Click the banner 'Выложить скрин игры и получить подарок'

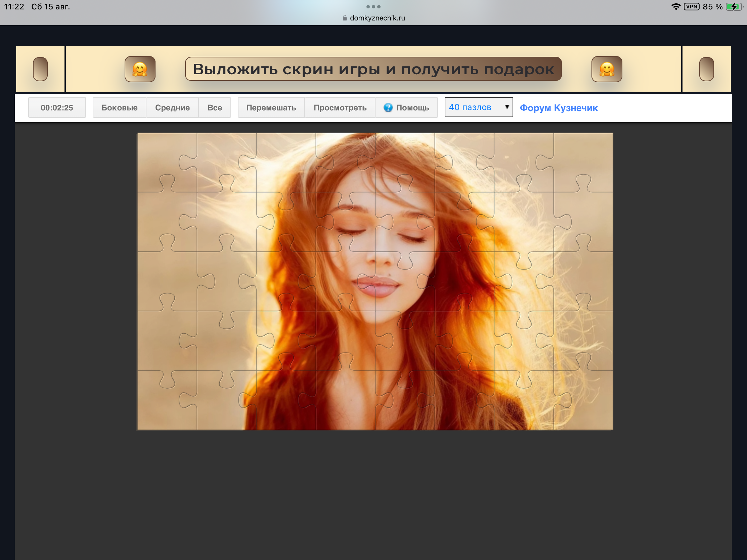[373, 69]
